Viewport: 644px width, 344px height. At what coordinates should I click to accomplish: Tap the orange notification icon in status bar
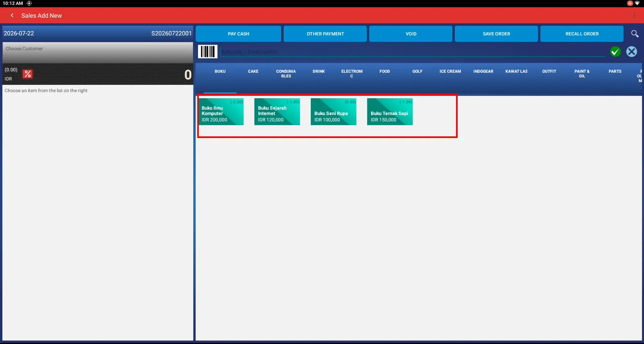tap(630, 3)
